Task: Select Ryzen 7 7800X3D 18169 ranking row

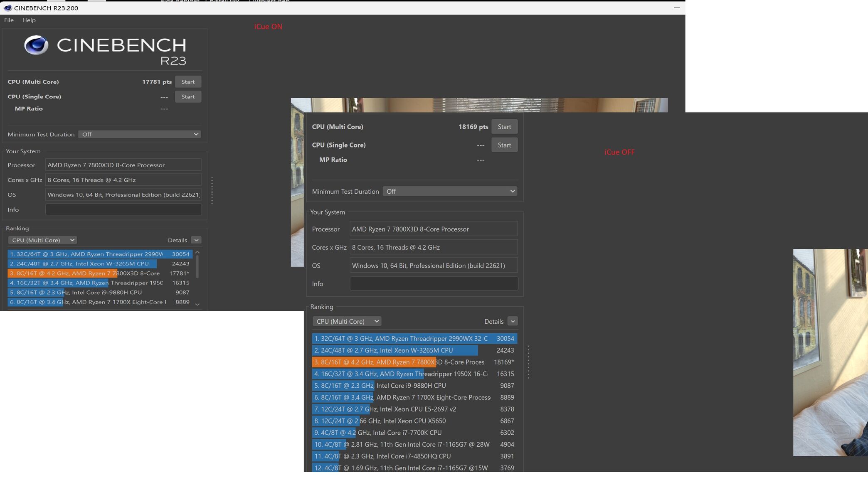Action: click(414, 362)
